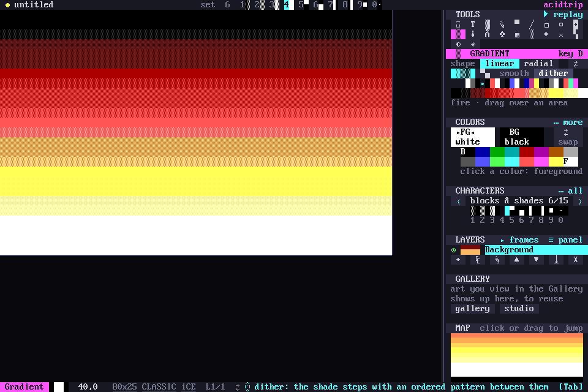The image size is (588, 392).
Task: Show all characters sets
Action: pos(570,191)
